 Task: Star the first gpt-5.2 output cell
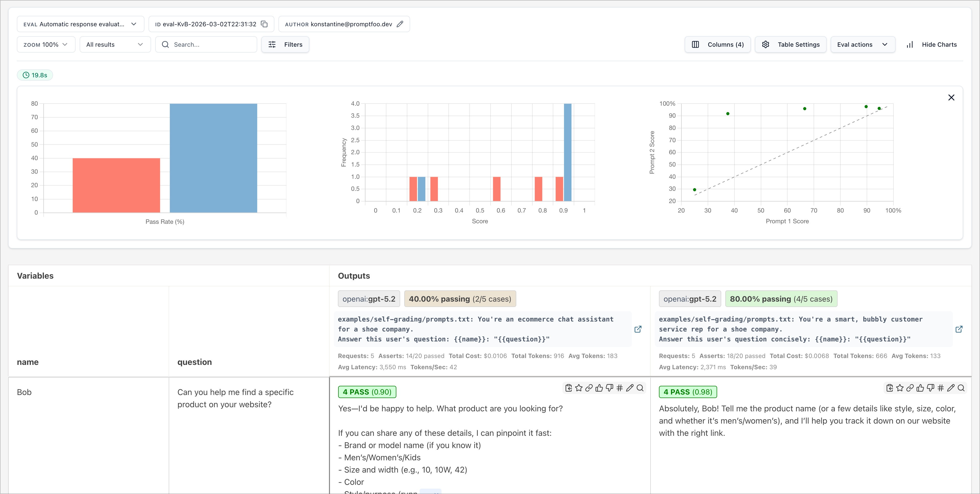579,388
